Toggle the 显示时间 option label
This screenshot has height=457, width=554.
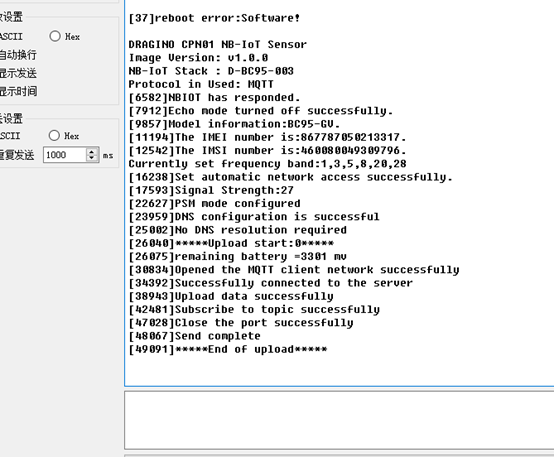tap(18, 91)
